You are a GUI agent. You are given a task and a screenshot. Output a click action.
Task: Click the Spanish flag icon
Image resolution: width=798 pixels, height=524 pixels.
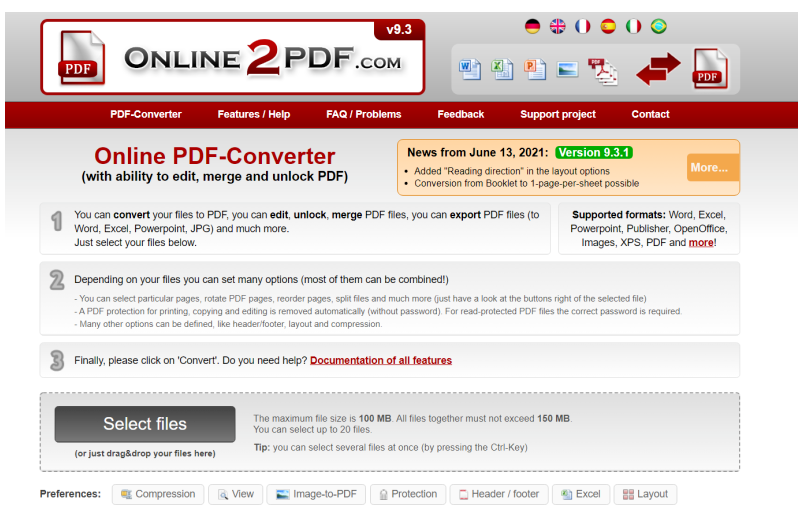pyautogui.click(x=608, y=27)
